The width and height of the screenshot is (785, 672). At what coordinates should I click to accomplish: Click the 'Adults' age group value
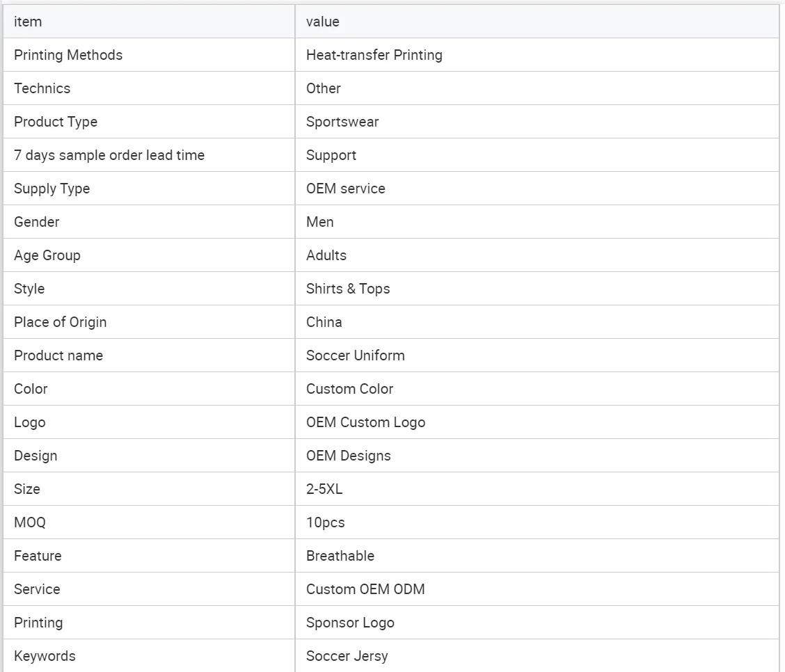326,255
